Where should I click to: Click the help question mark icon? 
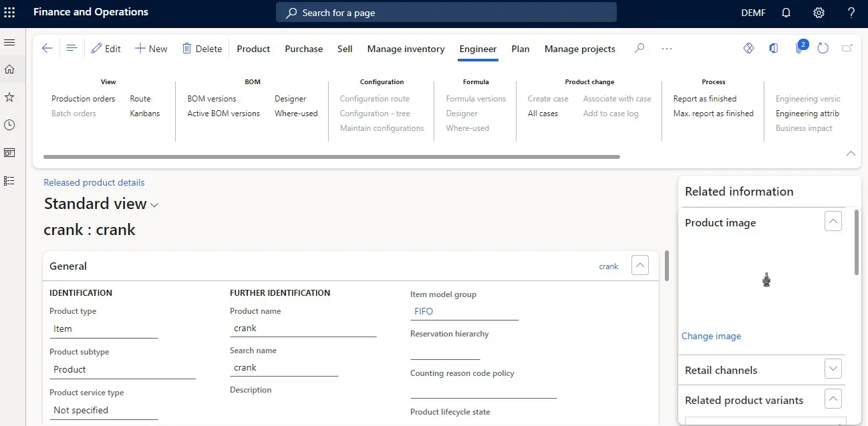pos(851,13)
